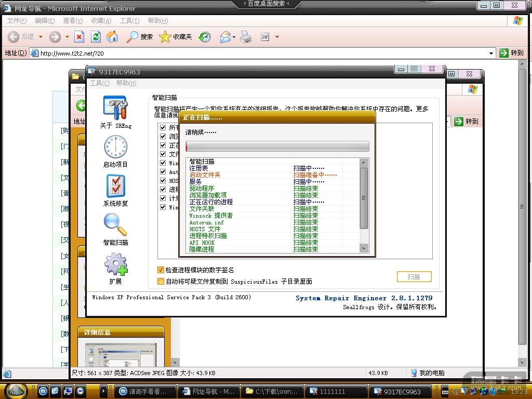Screen dimensions: 532x399
Task: Open the 扩展 gear icon
Action: click(x=115, y=264)
